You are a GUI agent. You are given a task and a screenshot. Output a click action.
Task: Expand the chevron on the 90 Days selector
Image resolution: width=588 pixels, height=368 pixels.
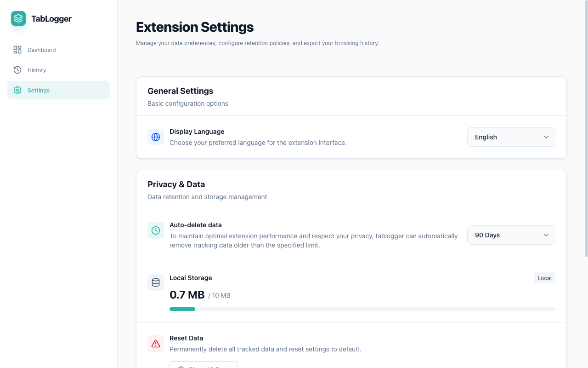tap(546, 235)
